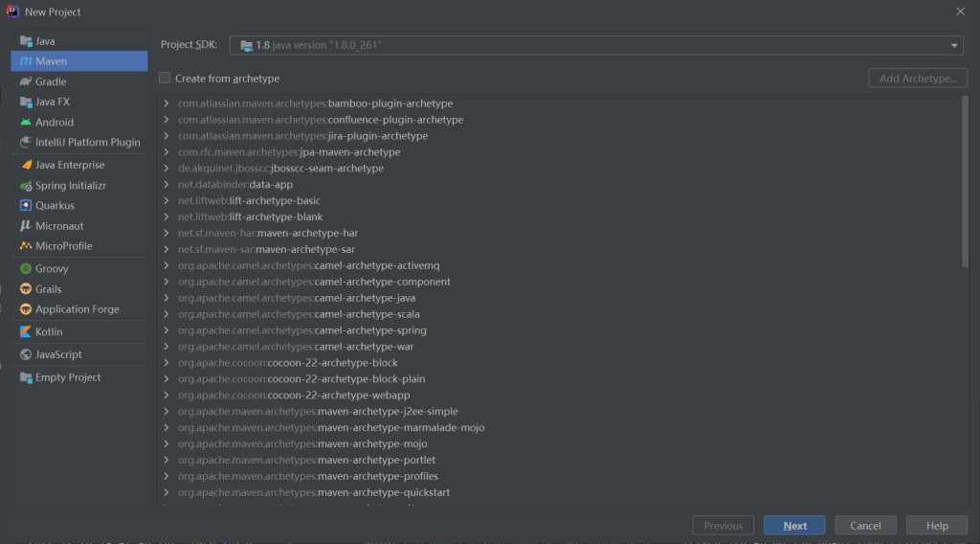Click the Maven icon in sidebar
Viewport: 980px width, 544px height.
point(26,61)
